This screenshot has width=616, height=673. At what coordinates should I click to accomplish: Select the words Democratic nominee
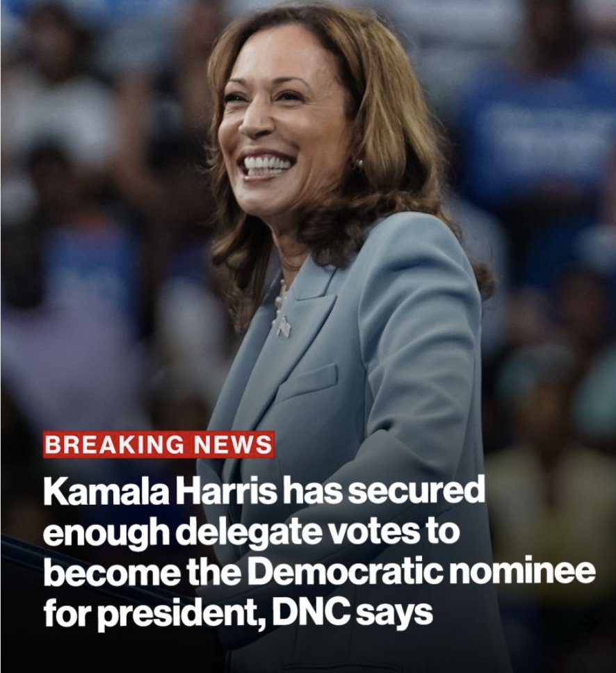(421, 570)
